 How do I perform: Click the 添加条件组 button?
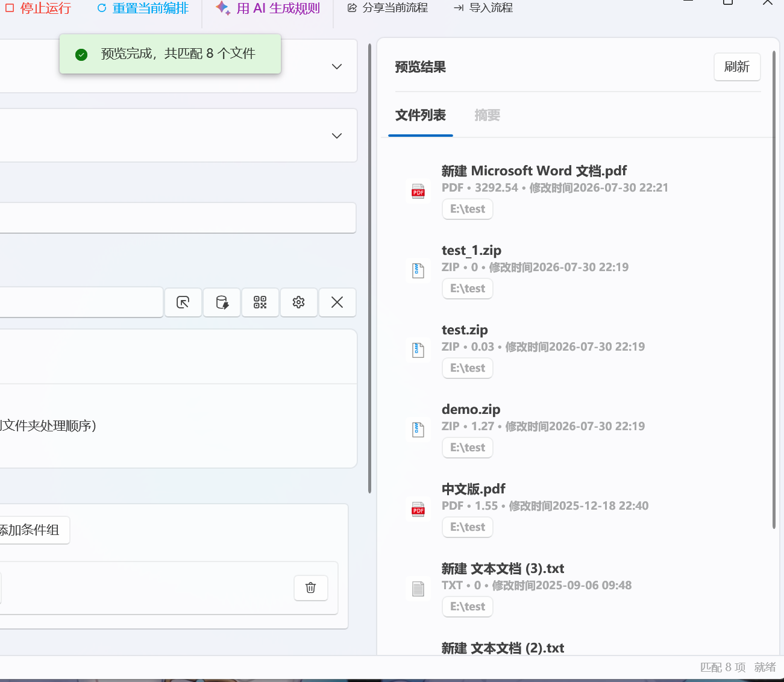coord(30,530)
